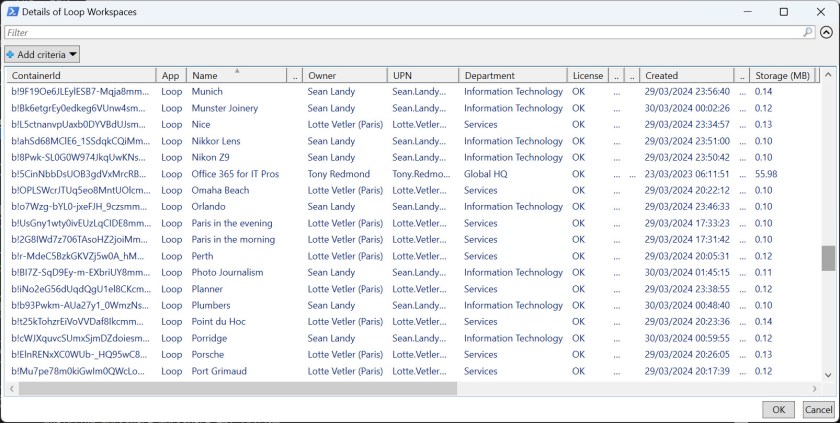Click the created date 29/03/2024 17:33:23
The height and width of the screenshot is (423, 840).
click(x=687, y=223)
